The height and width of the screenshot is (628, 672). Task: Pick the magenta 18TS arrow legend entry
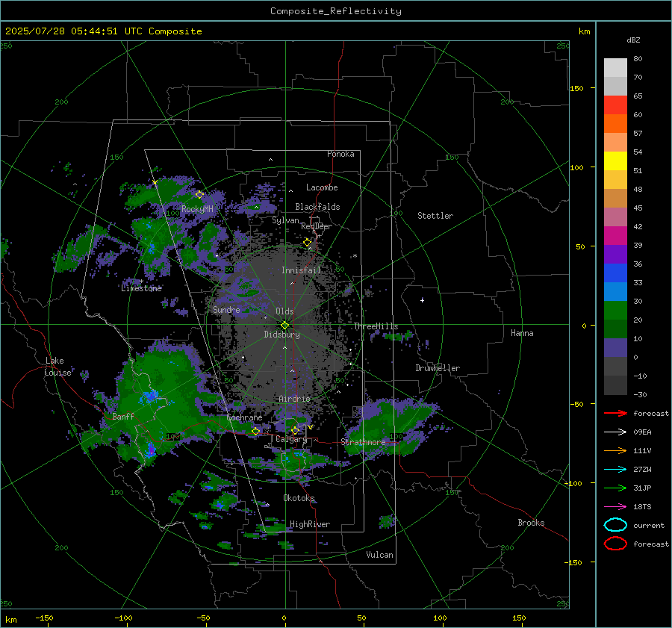(615, 507)
